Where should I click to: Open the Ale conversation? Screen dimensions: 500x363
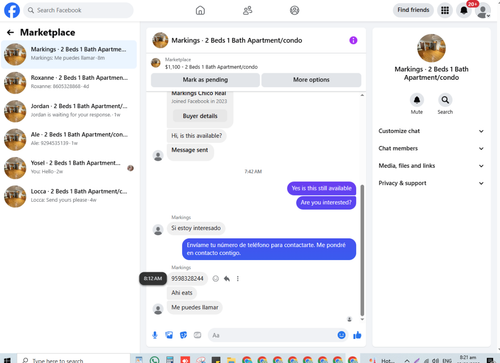pos(69,139)
